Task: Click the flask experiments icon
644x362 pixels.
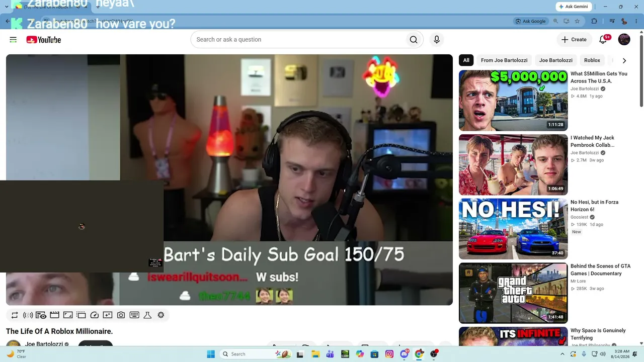Action: tap(147, 315)
